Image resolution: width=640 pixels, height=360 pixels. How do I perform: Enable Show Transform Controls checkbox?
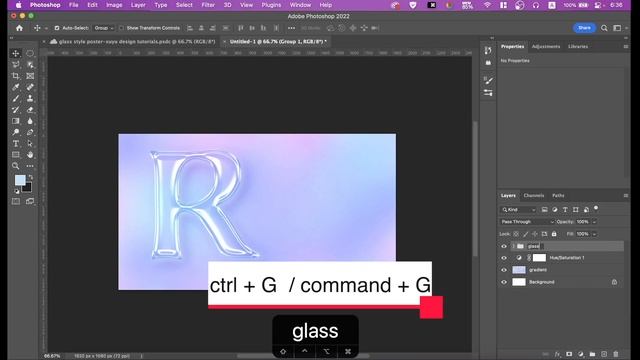pos(121,28)
